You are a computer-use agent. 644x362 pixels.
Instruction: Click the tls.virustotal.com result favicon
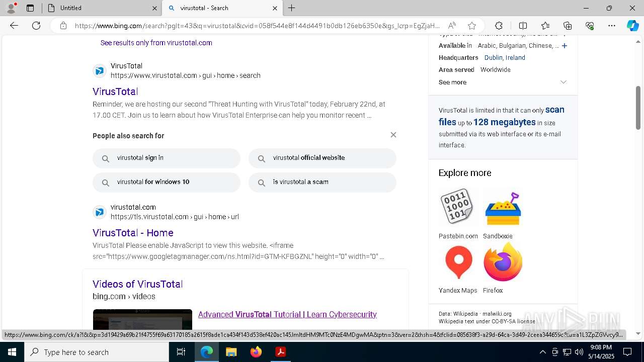[x=100, y=212]
